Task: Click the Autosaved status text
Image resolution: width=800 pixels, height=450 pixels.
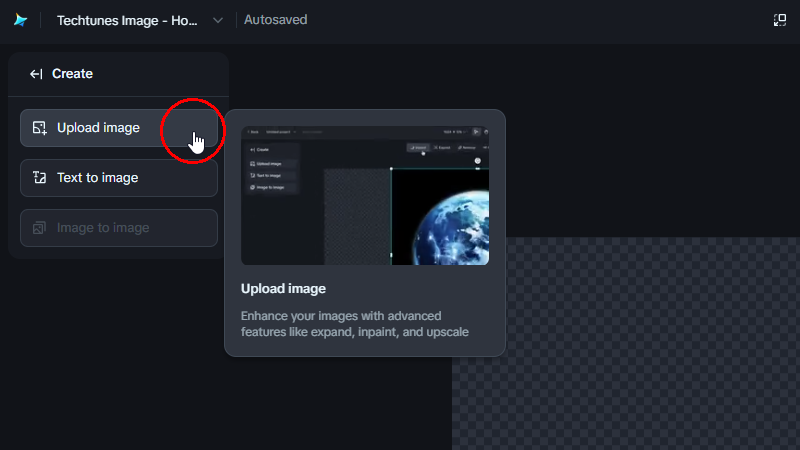Action: (x=276, y=20)
